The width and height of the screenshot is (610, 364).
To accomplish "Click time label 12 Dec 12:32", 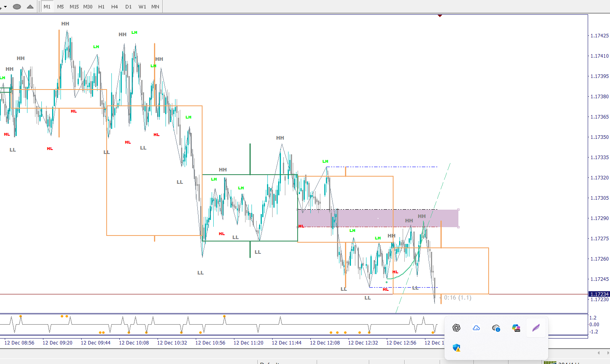I will coord(363,343).
